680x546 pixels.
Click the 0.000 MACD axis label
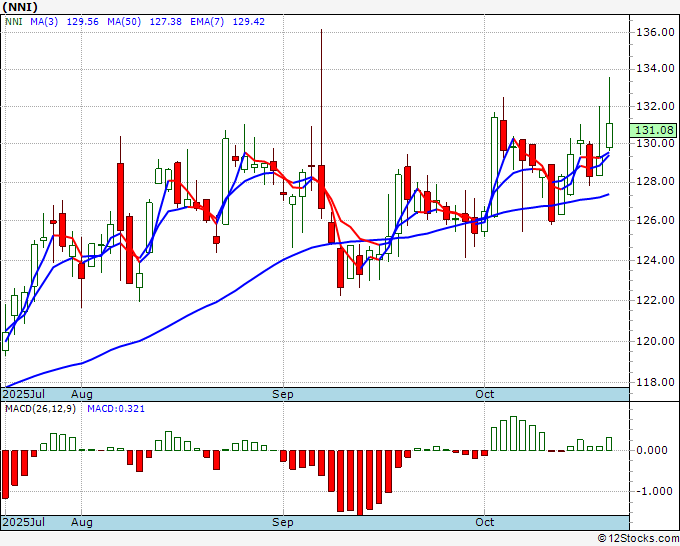pos(654,450)
